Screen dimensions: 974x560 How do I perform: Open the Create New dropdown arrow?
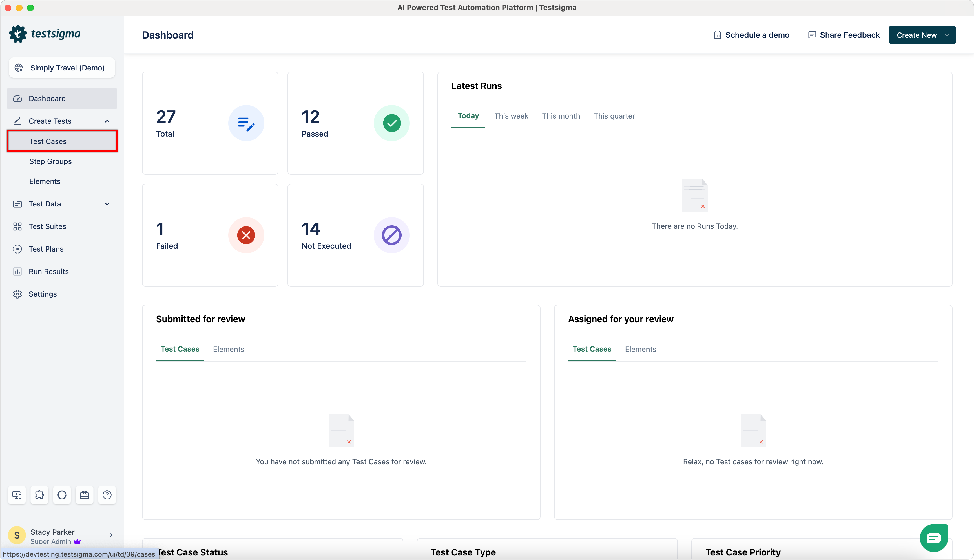(947, 35)
